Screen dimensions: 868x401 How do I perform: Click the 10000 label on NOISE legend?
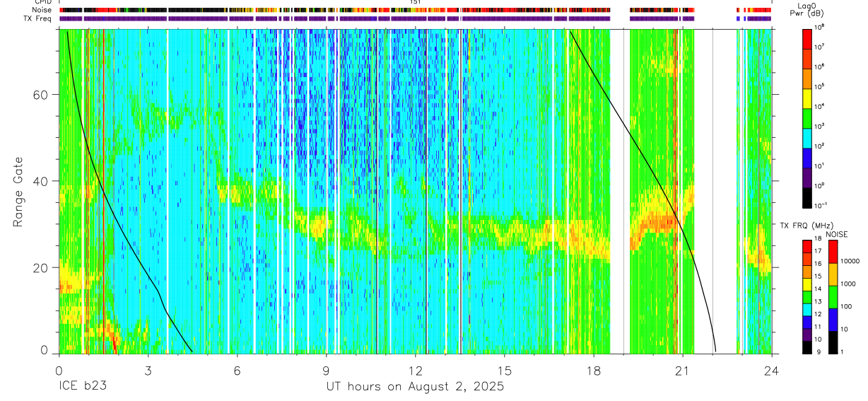tap(851, 261)
